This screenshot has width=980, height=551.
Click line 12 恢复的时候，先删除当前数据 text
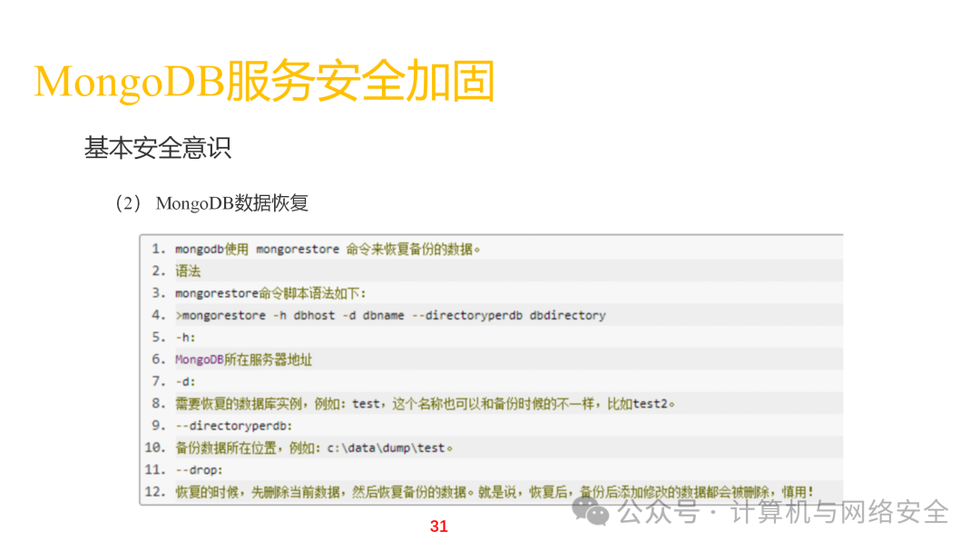coord(495,492)
